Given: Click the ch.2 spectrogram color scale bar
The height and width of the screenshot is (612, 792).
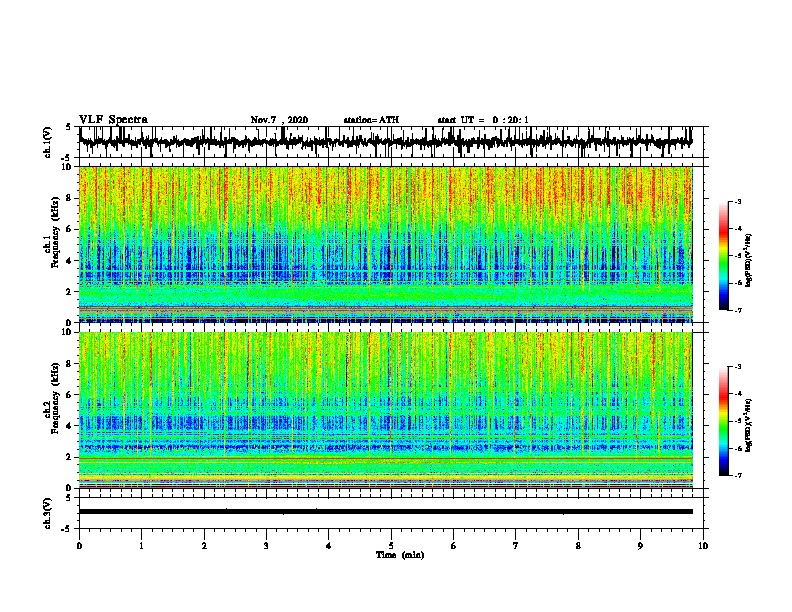Looking at the screenshot, I should (723, 421).
